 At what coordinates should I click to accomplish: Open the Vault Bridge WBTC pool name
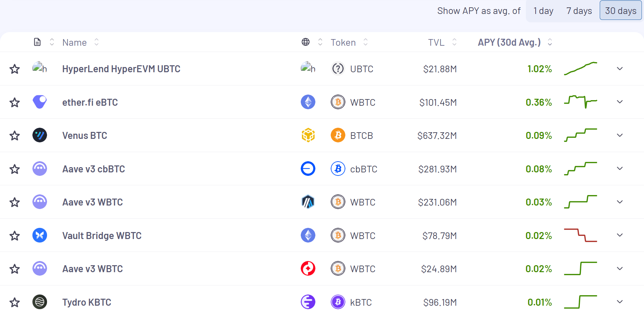[x=102, y=236]
